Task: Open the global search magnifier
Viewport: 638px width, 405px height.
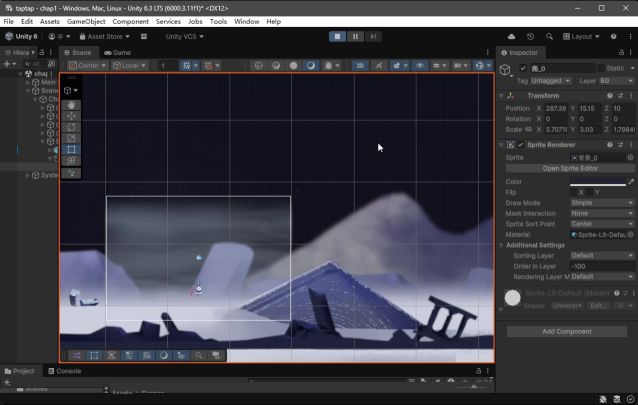Action: [x=549, y=37]
